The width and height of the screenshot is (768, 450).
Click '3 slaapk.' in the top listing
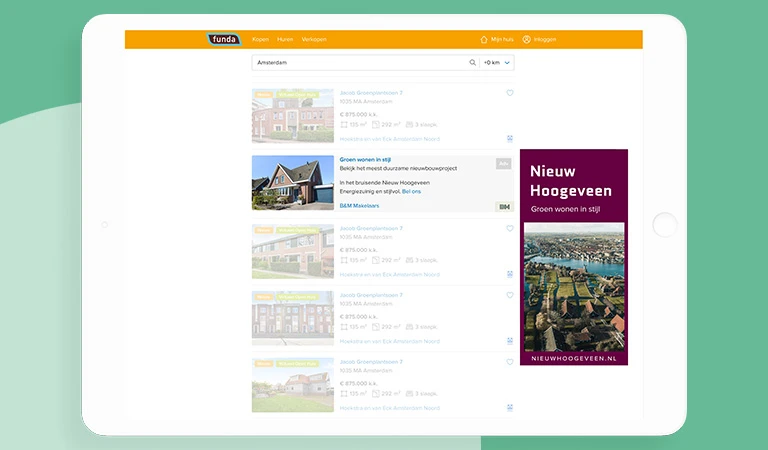[x=422, y=125]
